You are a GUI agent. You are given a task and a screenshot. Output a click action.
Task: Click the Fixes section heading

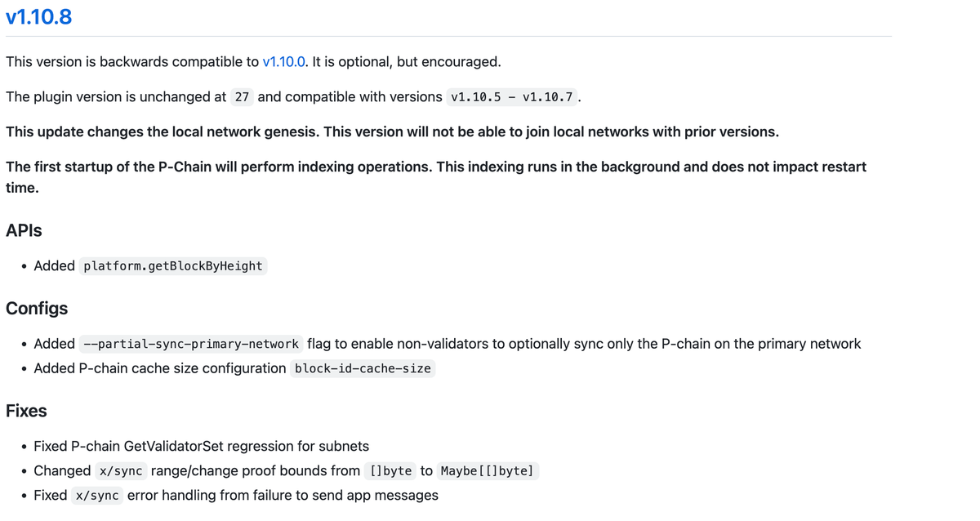coord(26,411)
